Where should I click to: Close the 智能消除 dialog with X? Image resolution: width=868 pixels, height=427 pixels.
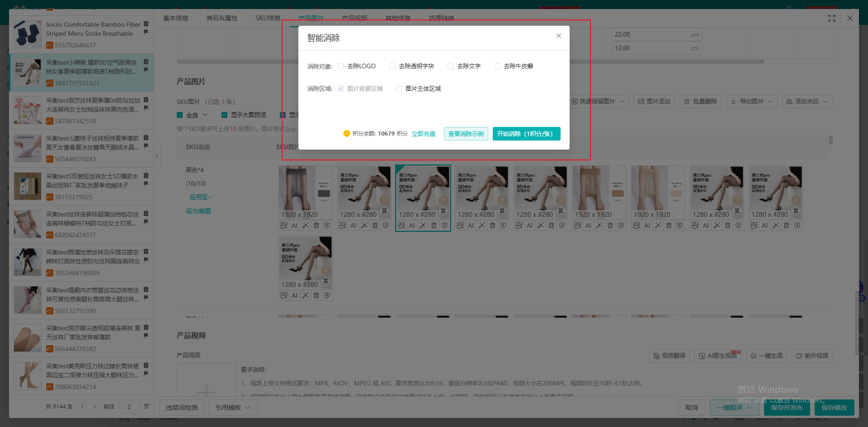tap(559, 36)
